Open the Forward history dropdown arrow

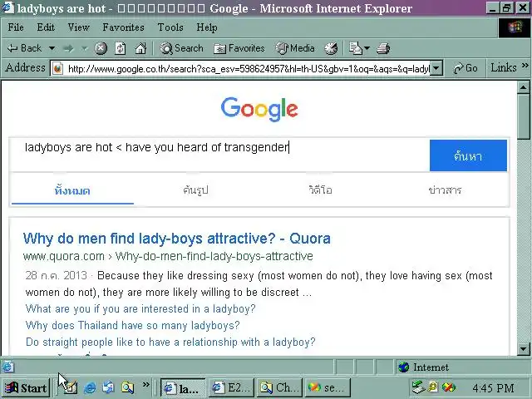pos(84,48)
